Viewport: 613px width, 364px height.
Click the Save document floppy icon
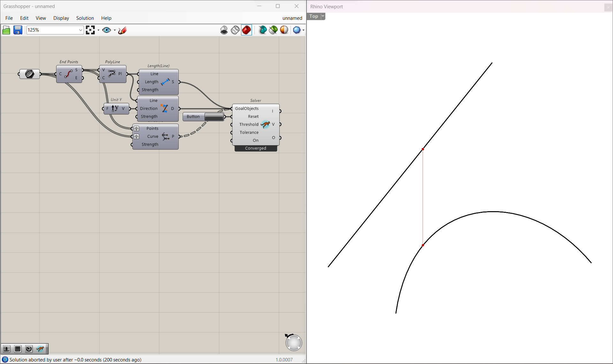point(18,30)
